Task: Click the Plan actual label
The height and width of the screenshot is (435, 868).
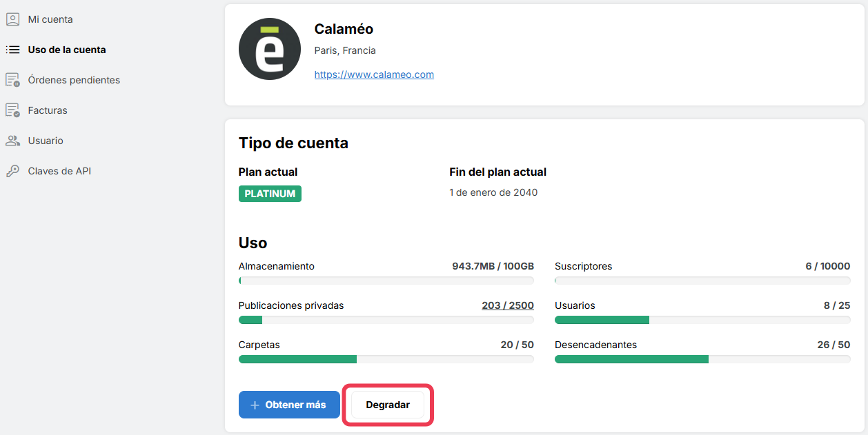Action: tap(268, 172)
